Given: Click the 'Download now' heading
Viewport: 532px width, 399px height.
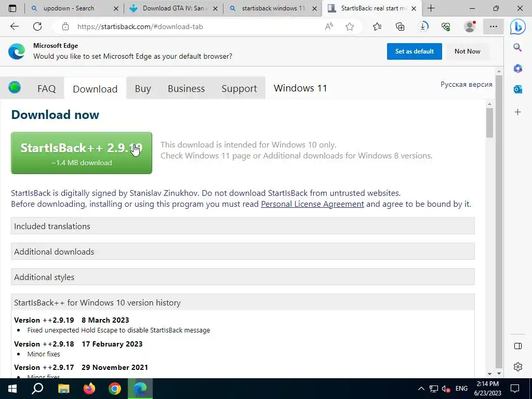Looking at the screenshot, I should coord(55,115).
